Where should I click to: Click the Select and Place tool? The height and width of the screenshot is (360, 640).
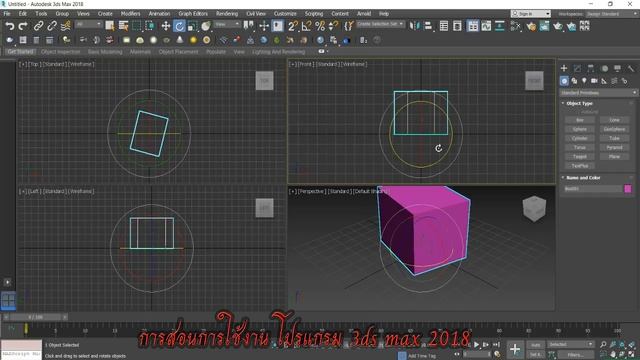pyautogui.click(x=207, y=26)
